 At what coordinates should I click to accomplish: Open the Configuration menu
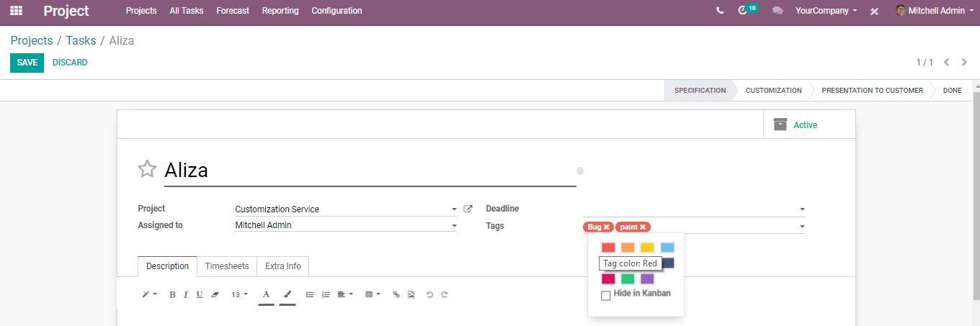[337, 11]
